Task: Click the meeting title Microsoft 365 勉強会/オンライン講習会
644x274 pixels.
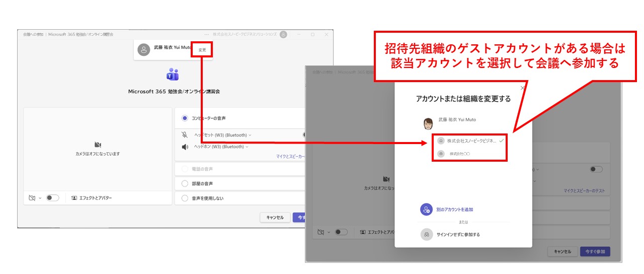Action: [174, 92]
